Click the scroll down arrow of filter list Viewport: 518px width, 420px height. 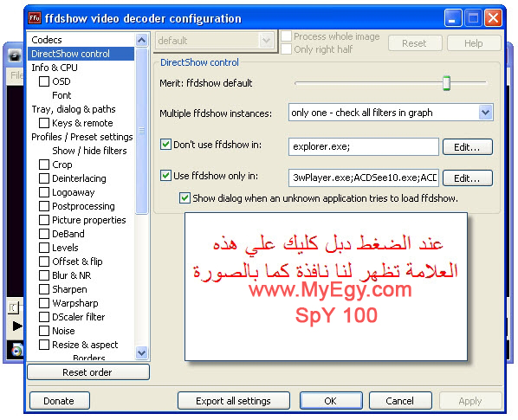tap(142, 352)
